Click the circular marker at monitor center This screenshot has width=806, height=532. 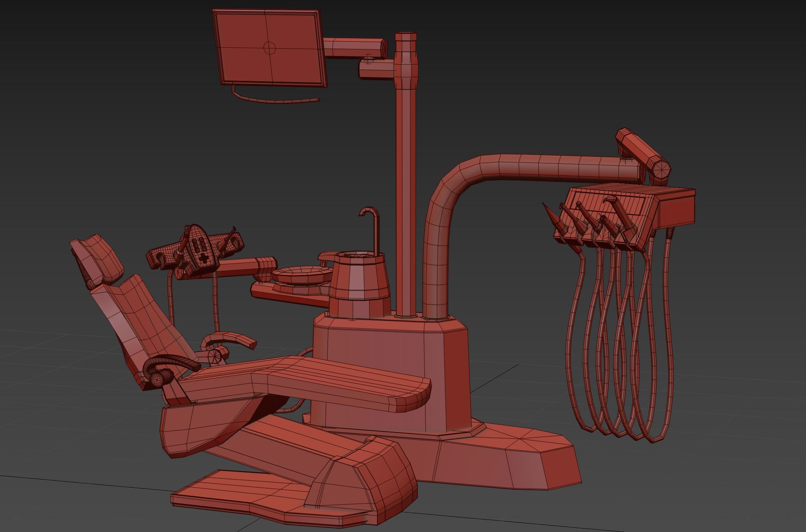pyautogui.click(x=269, y=48)
